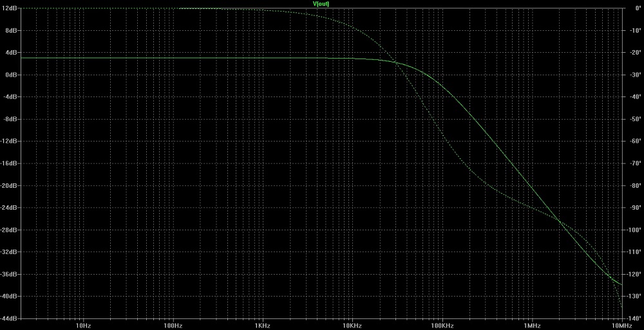
Task: Click the -80° phase axis label
Action: tap(636, 186)
